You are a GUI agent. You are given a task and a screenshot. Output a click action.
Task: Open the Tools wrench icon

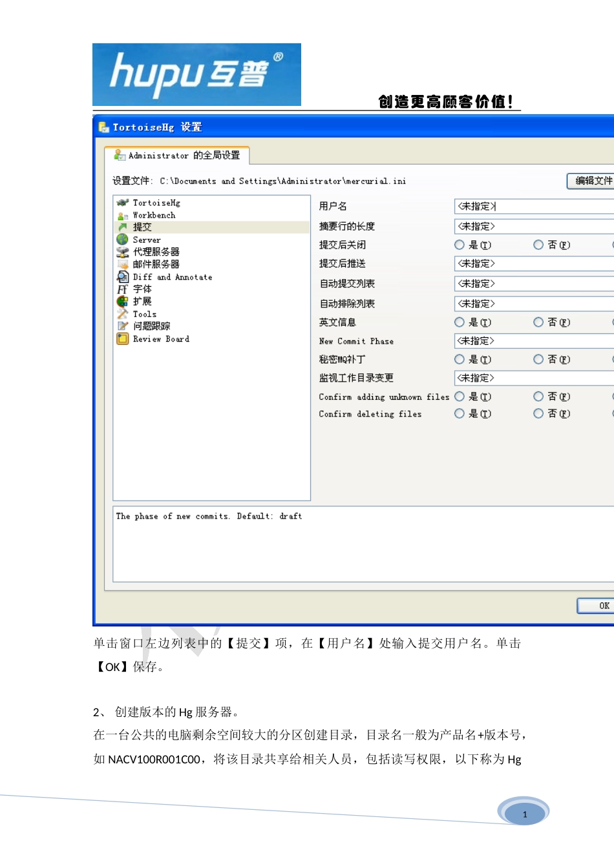click(x=122, y=314)
